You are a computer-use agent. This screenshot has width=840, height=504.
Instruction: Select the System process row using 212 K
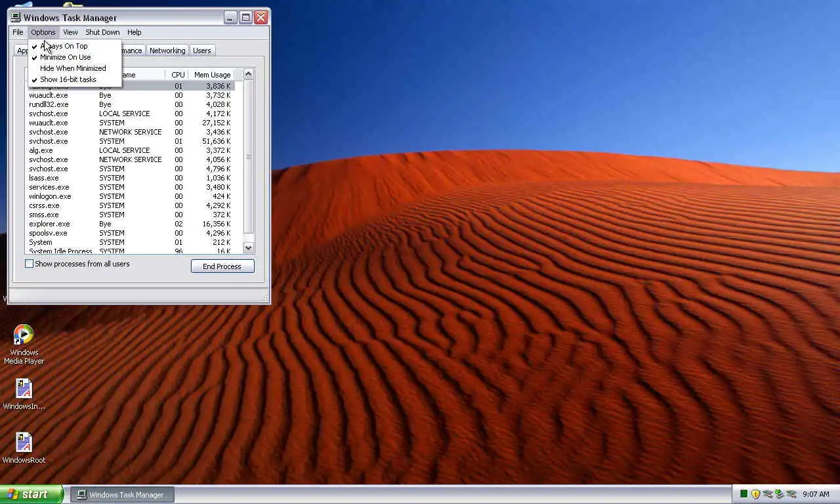130,242
